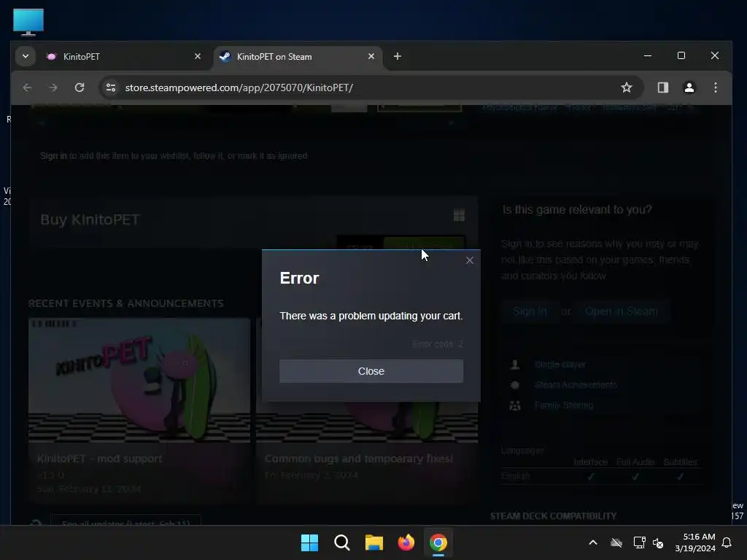View site information icon in address bar
This screenshot has height=560, width=747.
click(x=111, y=87)
